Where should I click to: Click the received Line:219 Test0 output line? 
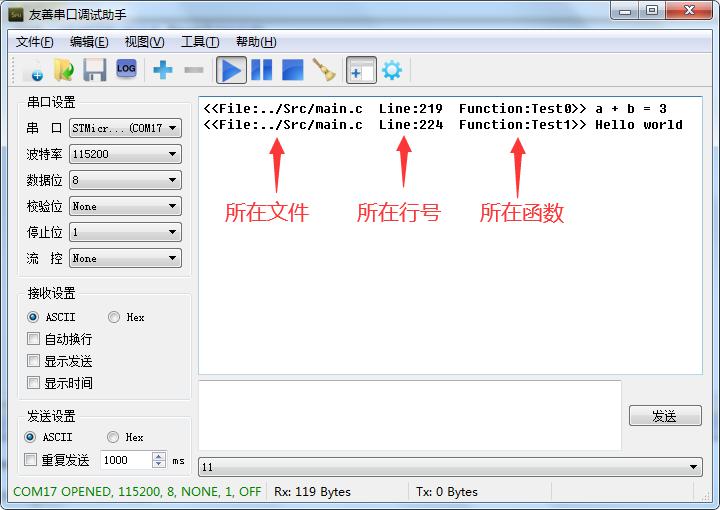[435, 109]
